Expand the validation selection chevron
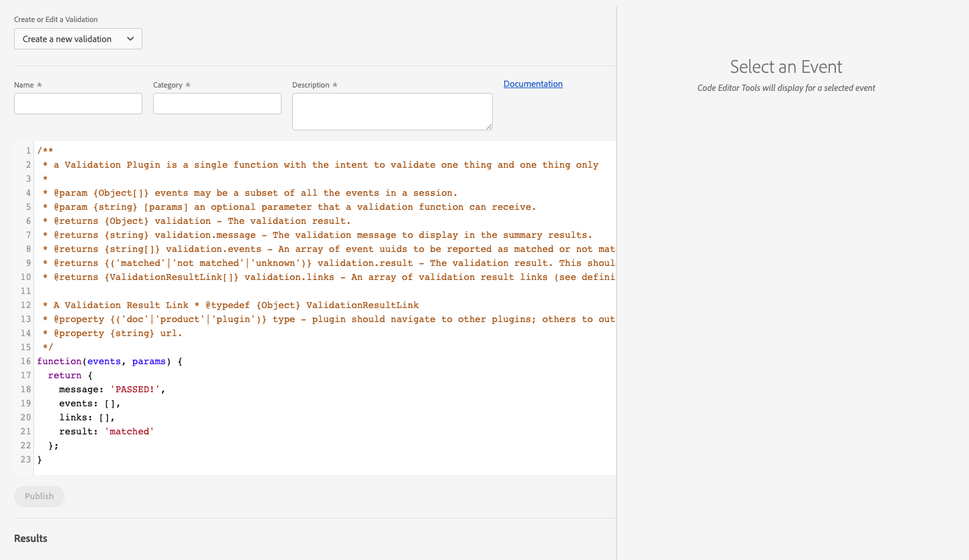Image resolution: width=969 pixels, height=560 pixels. tap(131, 39)
